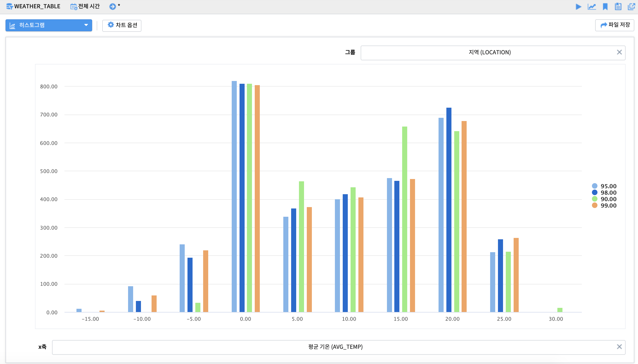638x364 pixels.
Task: Toggle the 90.00 legend swatch
Action: [x=594, y=199]
